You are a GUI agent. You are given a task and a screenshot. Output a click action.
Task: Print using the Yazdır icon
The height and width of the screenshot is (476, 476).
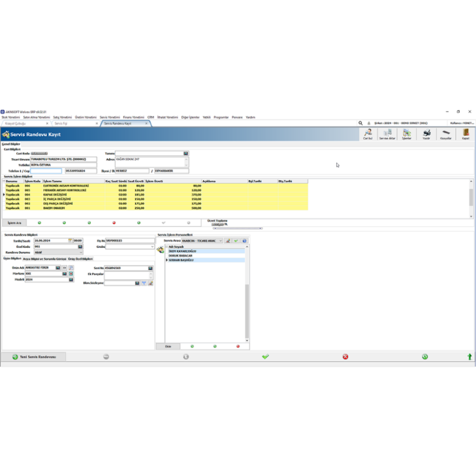point(427,134)
